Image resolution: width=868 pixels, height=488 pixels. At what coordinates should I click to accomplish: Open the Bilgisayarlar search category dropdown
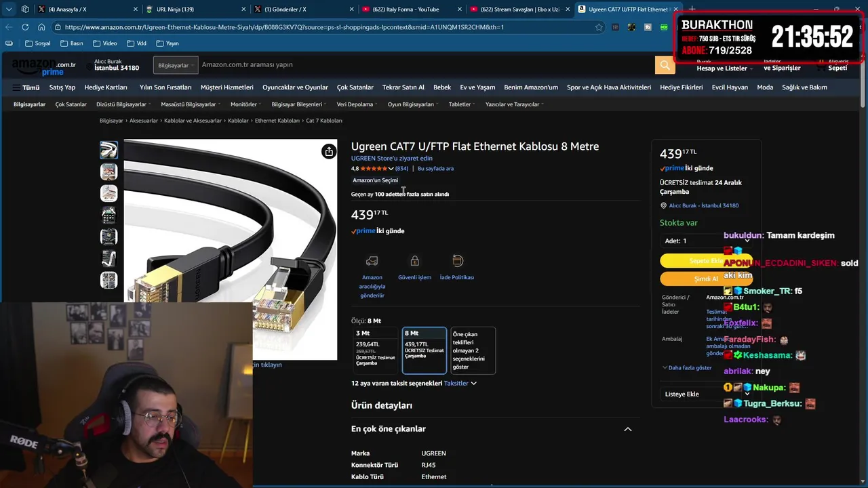176,65
